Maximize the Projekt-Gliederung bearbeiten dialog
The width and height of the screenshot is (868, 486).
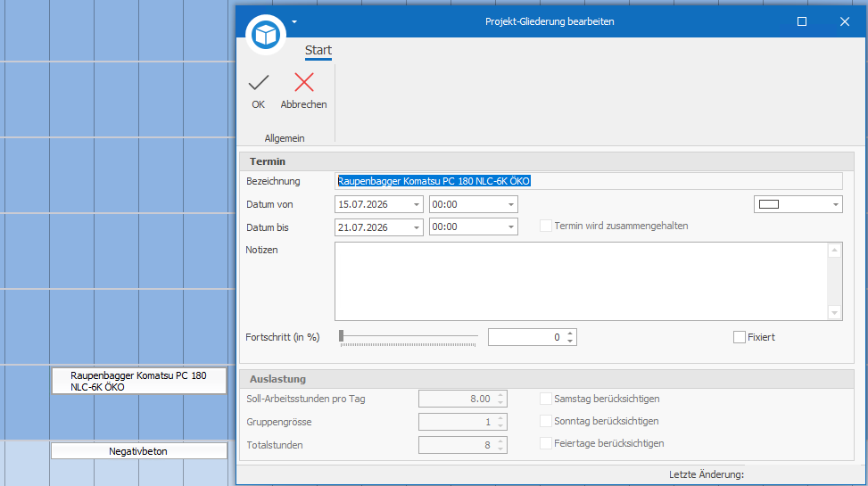tap(802, 21)
